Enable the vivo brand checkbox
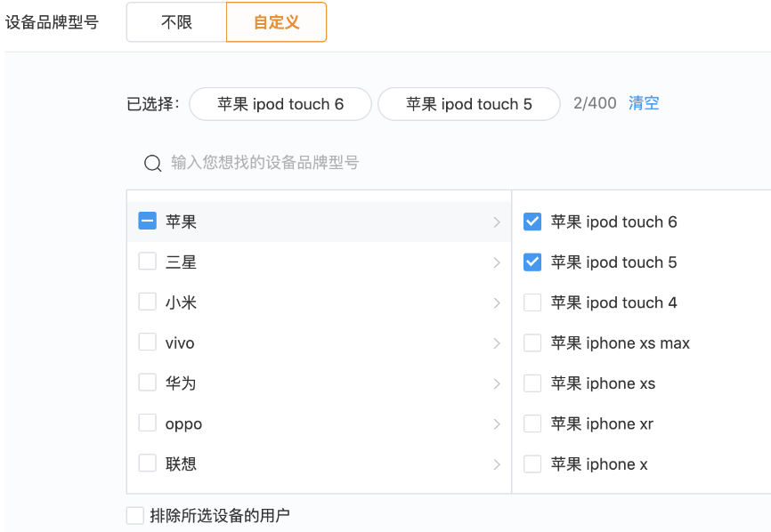Image resolution: width=771 pixels, height=532 pixels. point(147,343)
